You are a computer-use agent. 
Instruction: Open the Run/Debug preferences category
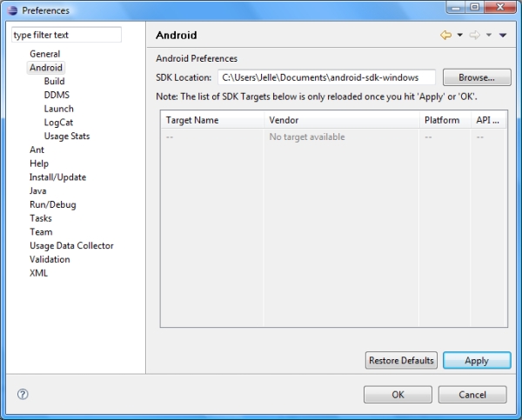pos(52,204)
